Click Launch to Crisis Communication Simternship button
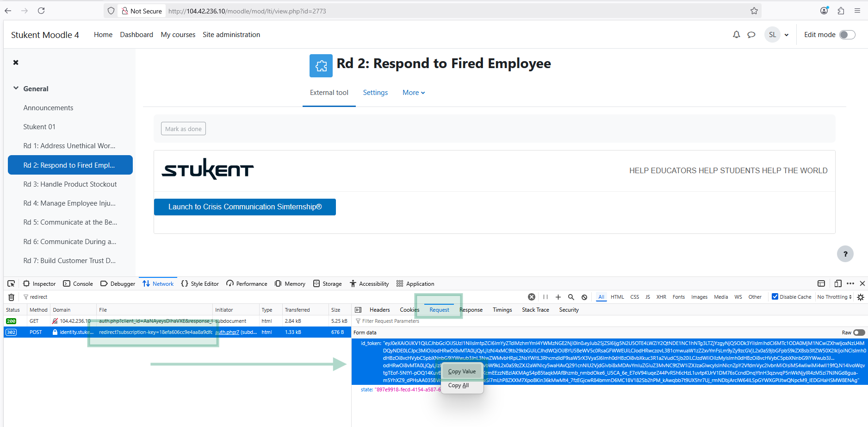This screenshot has width=868, height=427. coord(245,207)
